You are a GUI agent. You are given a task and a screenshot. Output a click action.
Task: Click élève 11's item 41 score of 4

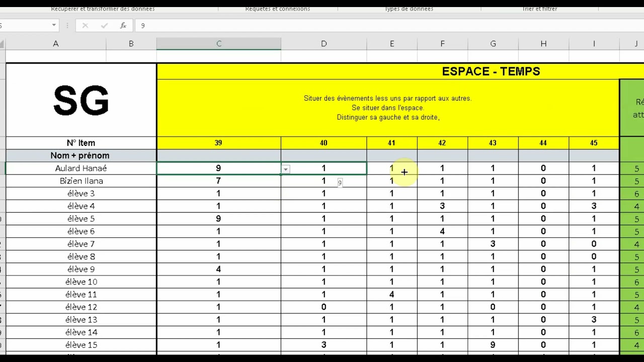392,294
